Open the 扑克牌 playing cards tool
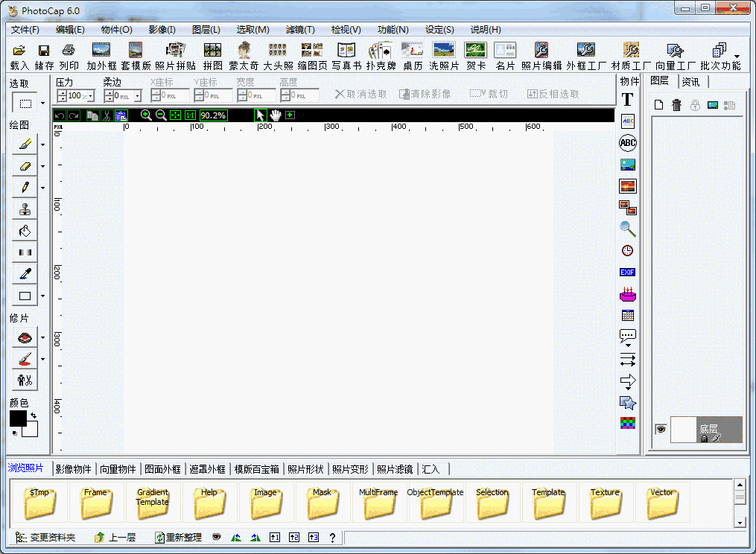The image size is (756, 554). click(x=381, y=55)
